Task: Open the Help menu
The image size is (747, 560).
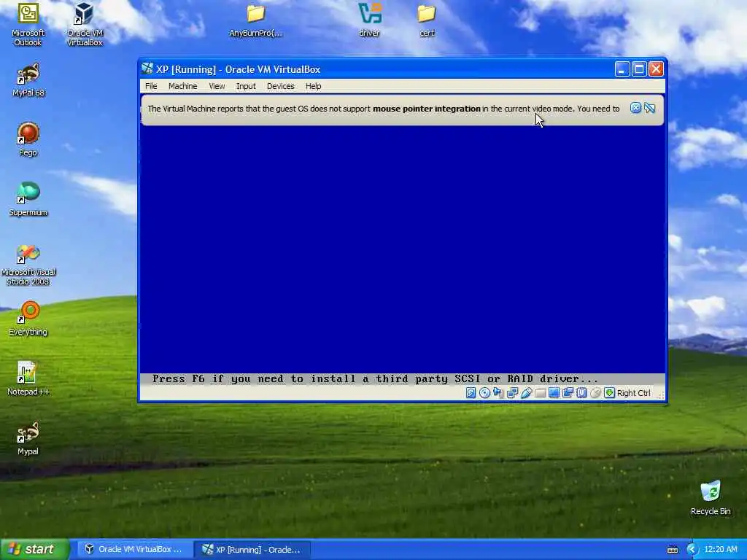Action: coord(313,86)
